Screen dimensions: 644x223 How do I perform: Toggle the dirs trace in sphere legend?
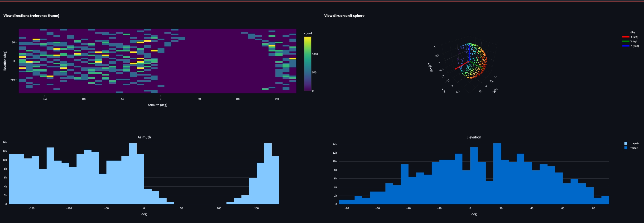click(633, 32)
